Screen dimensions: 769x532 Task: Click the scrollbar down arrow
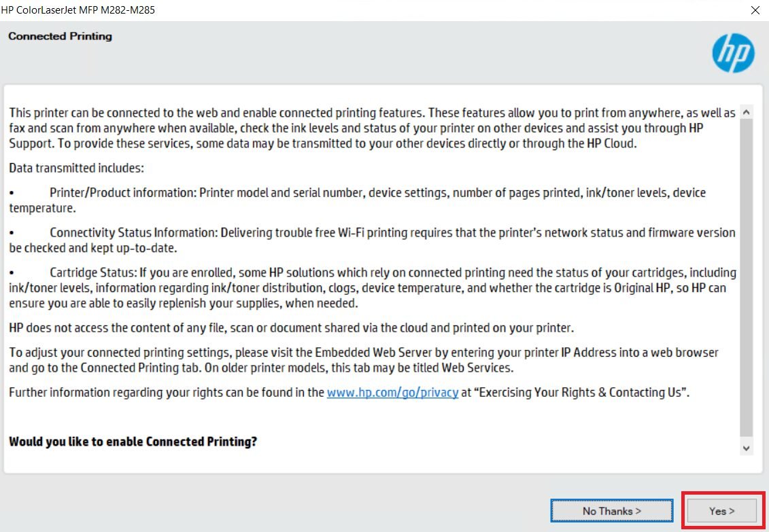click(x=747, y=448)
